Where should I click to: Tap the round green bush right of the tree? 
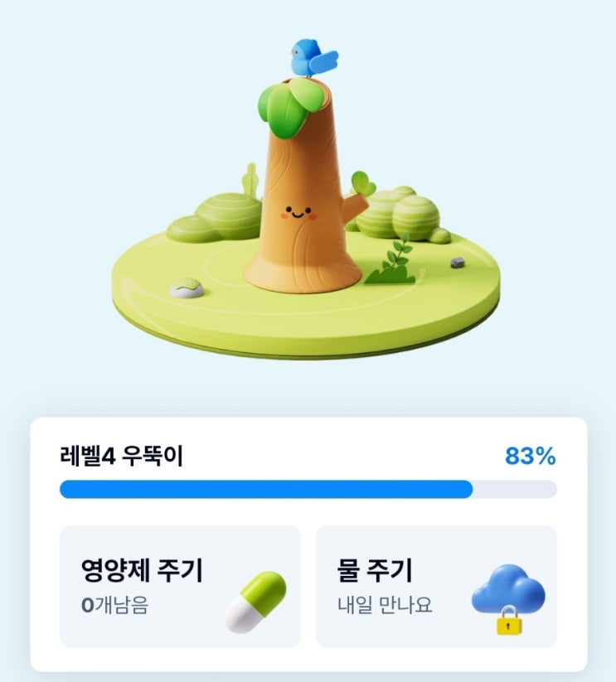click(x=405, y=214)
